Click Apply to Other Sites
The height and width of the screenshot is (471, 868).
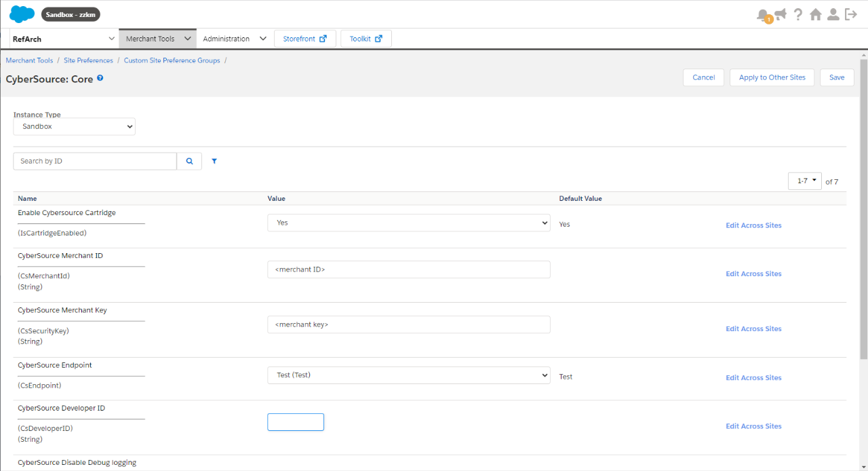coord(772,77)
